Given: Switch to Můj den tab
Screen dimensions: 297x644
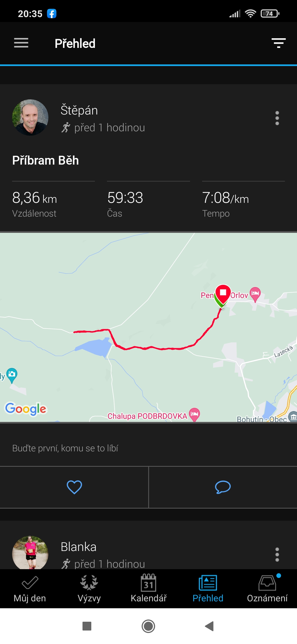Looking at the screenshot, I should [x=30, y=589].
